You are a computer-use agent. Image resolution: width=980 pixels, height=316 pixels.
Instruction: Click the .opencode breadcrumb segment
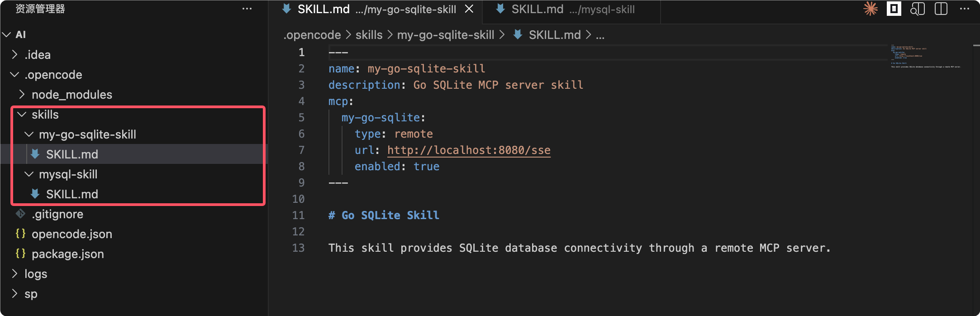(312, 35)
